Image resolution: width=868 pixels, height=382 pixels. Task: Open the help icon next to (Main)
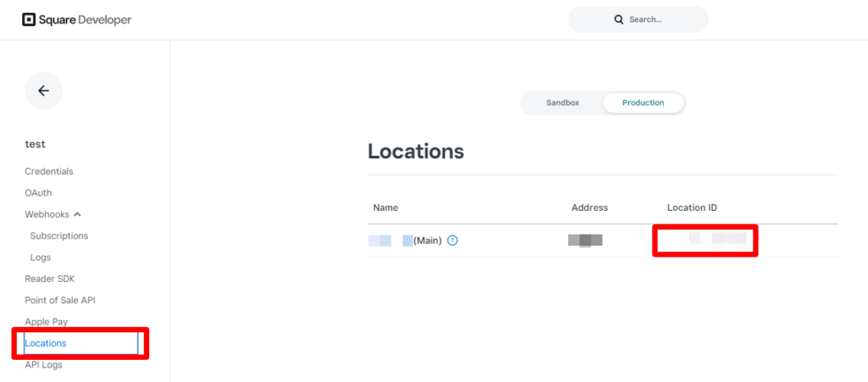[x=453, y=241]
